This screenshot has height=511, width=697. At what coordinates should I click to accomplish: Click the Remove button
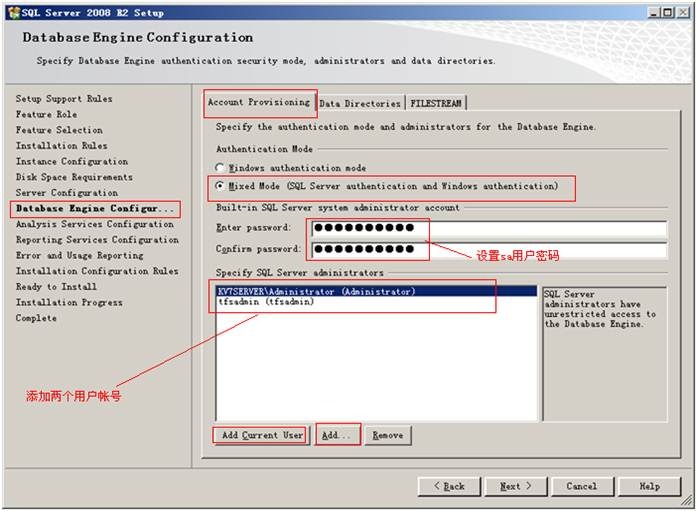click(x=388, y=435)
